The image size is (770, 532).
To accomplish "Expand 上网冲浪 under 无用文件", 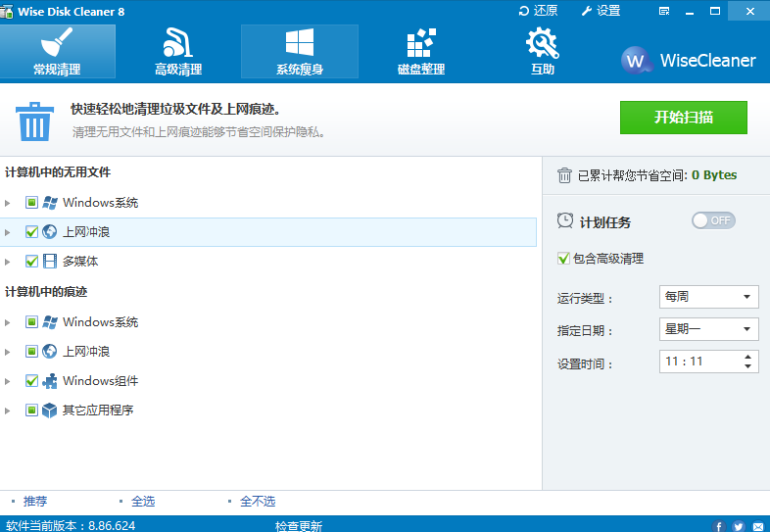I will (8, 232).
